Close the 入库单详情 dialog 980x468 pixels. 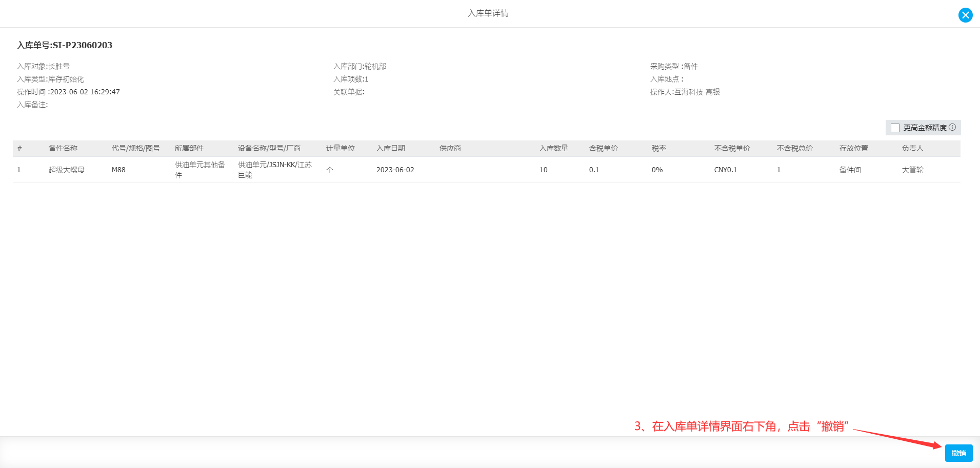pos(965,15)
